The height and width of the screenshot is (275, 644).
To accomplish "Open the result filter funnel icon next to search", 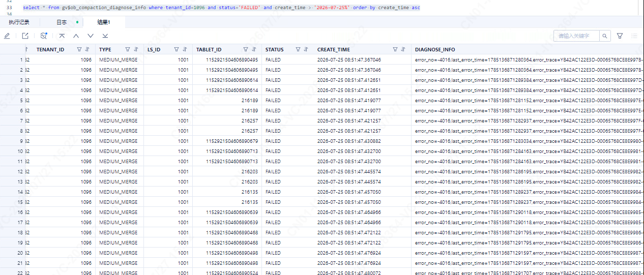I will point(620,36).
